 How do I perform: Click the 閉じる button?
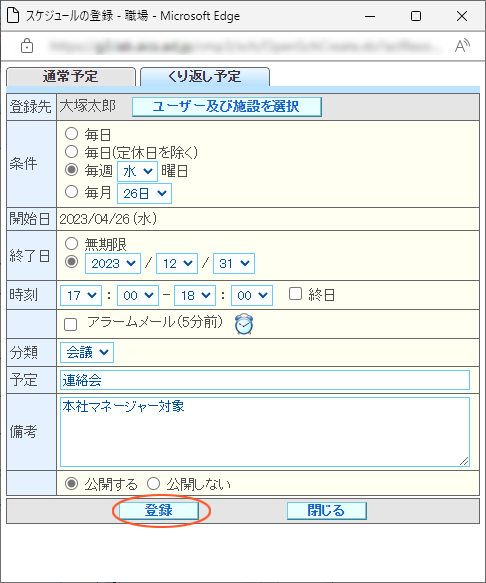click(326, 510)
